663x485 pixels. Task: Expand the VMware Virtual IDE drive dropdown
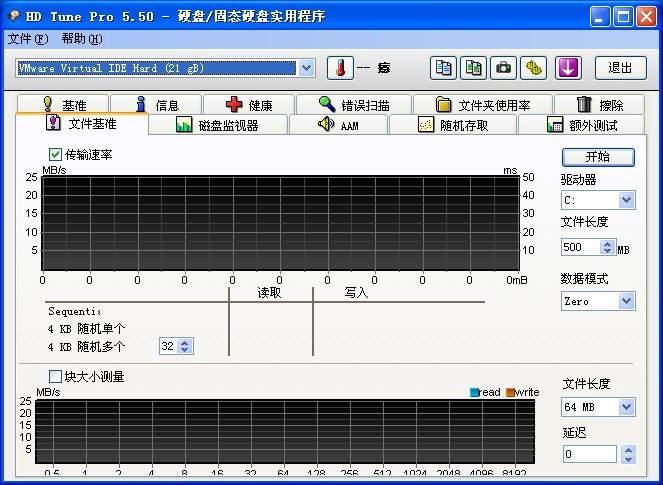point(306,68)
